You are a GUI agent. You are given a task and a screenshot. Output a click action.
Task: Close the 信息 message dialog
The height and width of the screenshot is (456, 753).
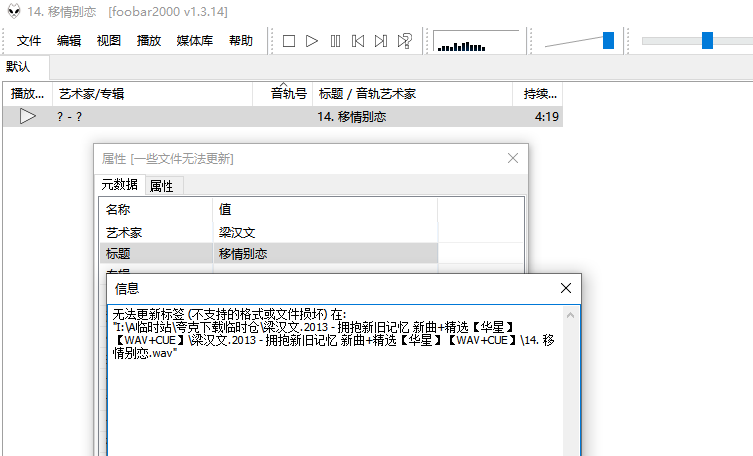(565, 289)
